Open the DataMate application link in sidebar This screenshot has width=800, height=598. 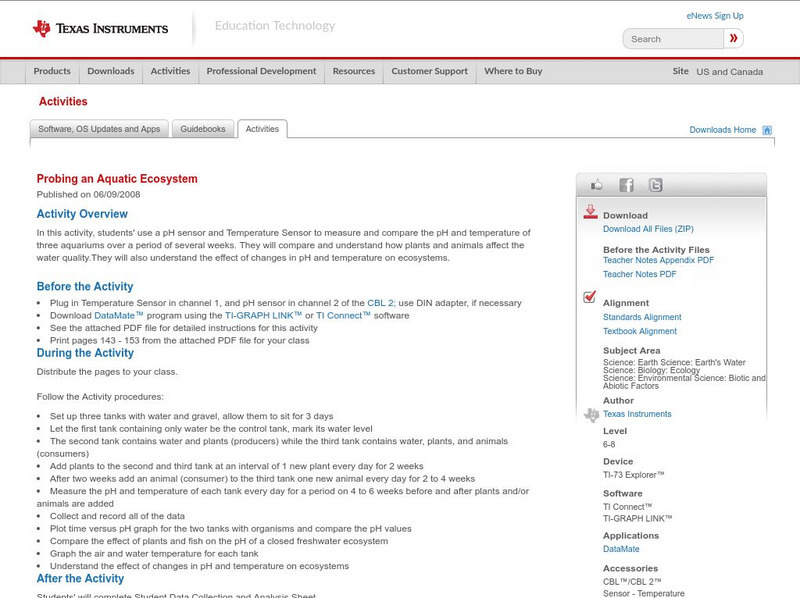[x=621, y=550]
